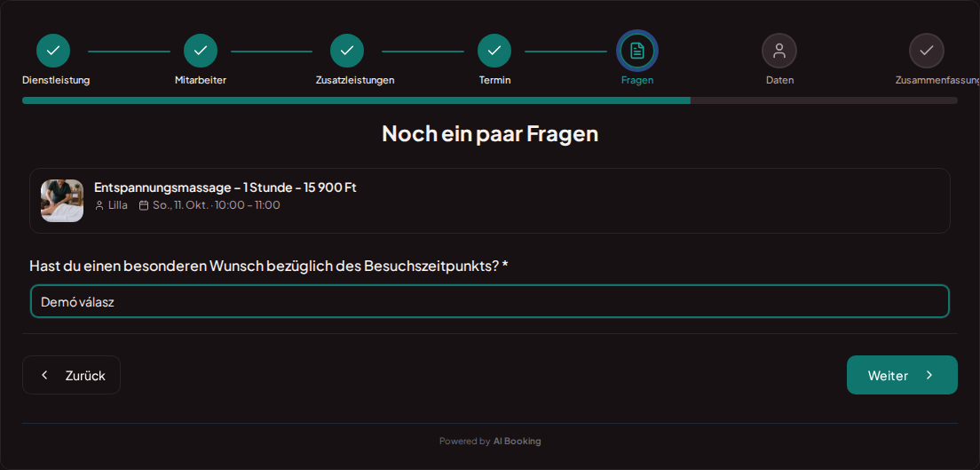
Task: Click the booking progress bar
Action: click(490, 100)
